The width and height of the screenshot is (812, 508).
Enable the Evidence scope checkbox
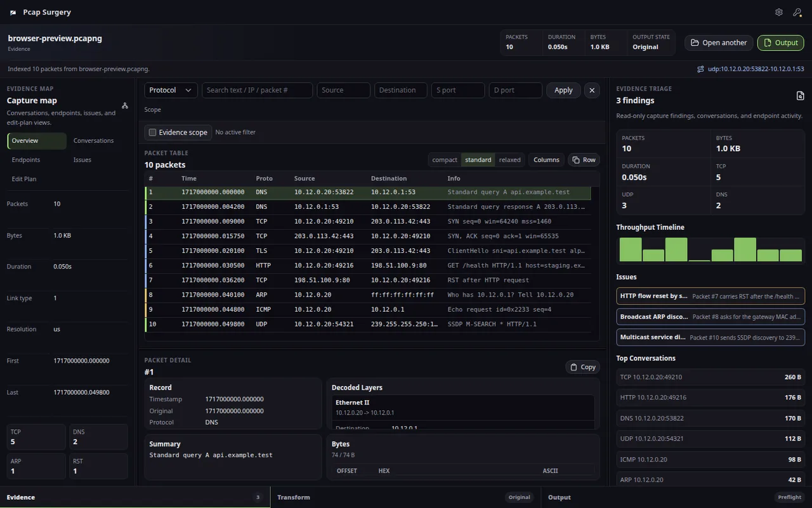tap(152, 132)
